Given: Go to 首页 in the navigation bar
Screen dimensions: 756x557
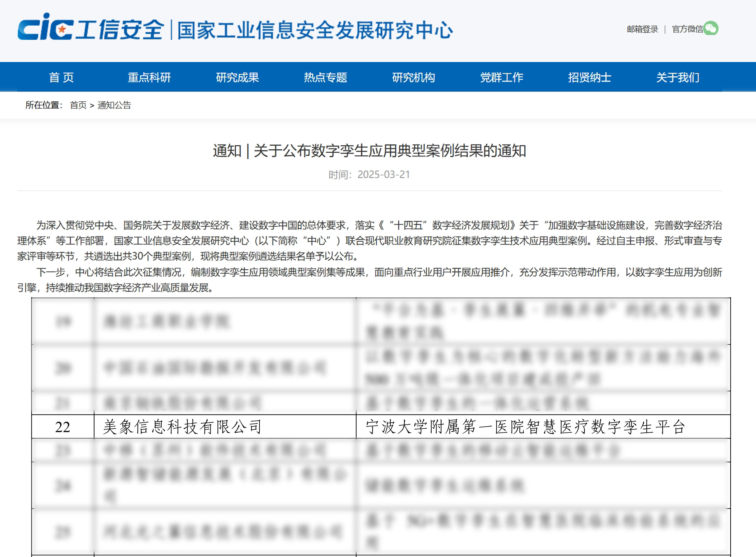Looking at the screenshot, I should coord(61,77).
